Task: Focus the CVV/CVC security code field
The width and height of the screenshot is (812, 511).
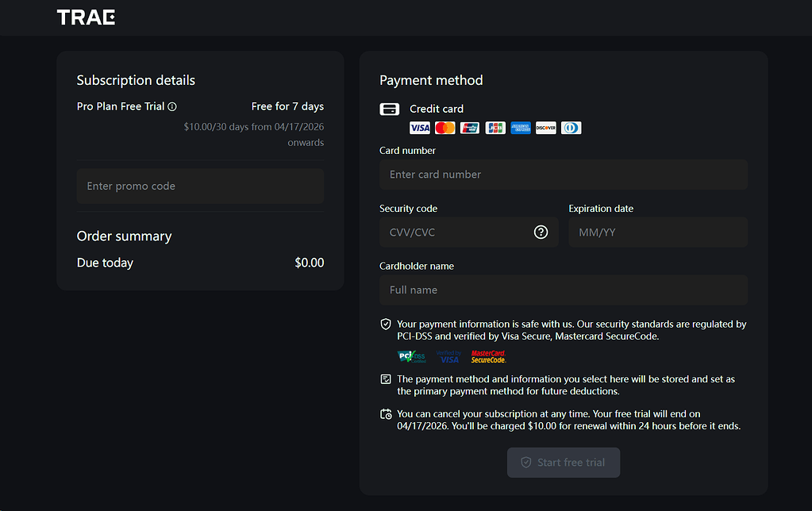Action: (468, 232)
